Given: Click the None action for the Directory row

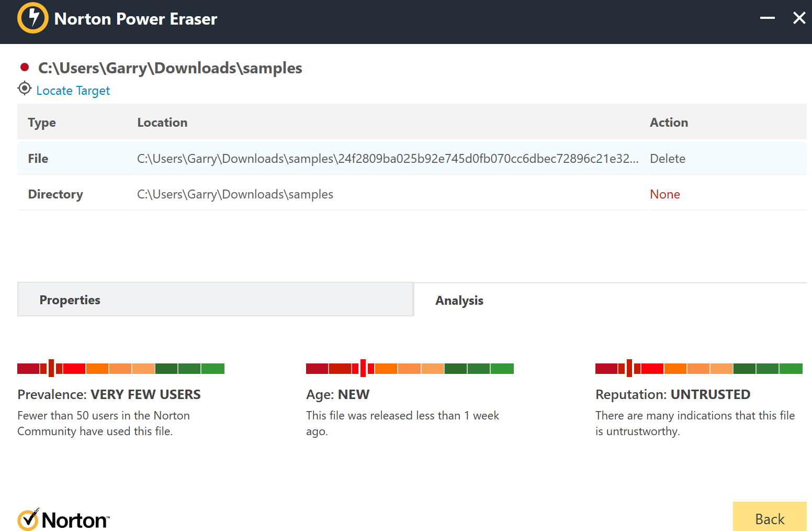Looking at the screenshot, I should click(x=664, y=194).
